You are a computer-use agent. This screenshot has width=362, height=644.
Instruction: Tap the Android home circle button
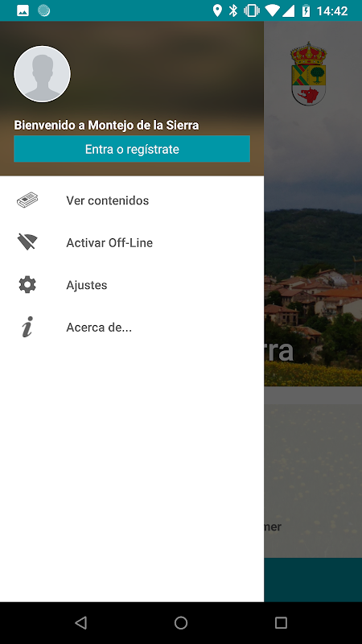pos(181,623)
